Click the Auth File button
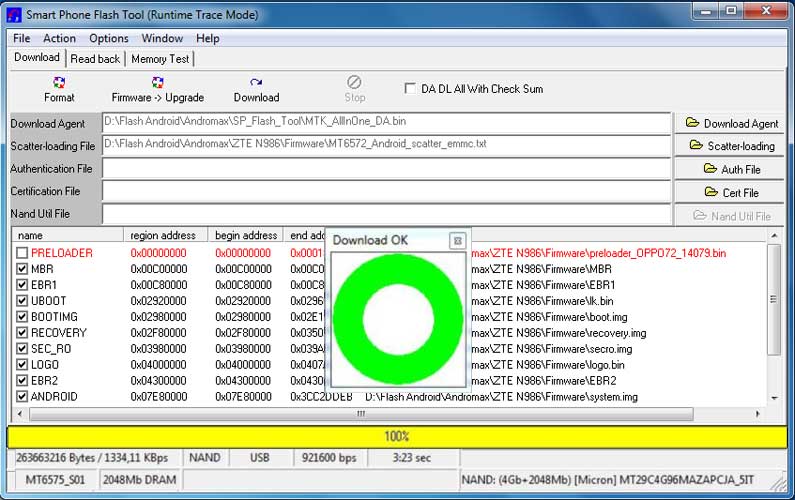The height and width of the screenshot is (500, 795). coord(730,169)
